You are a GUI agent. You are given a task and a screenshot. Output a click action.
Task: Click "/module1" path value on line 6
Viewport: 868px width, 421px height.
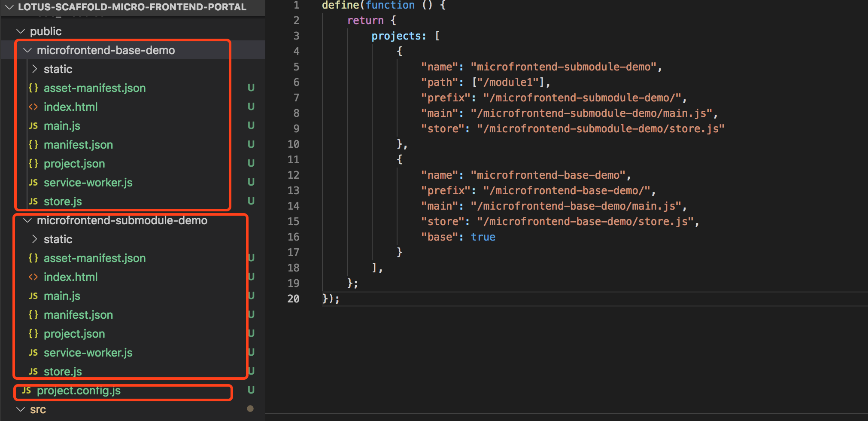coord(508,82)
